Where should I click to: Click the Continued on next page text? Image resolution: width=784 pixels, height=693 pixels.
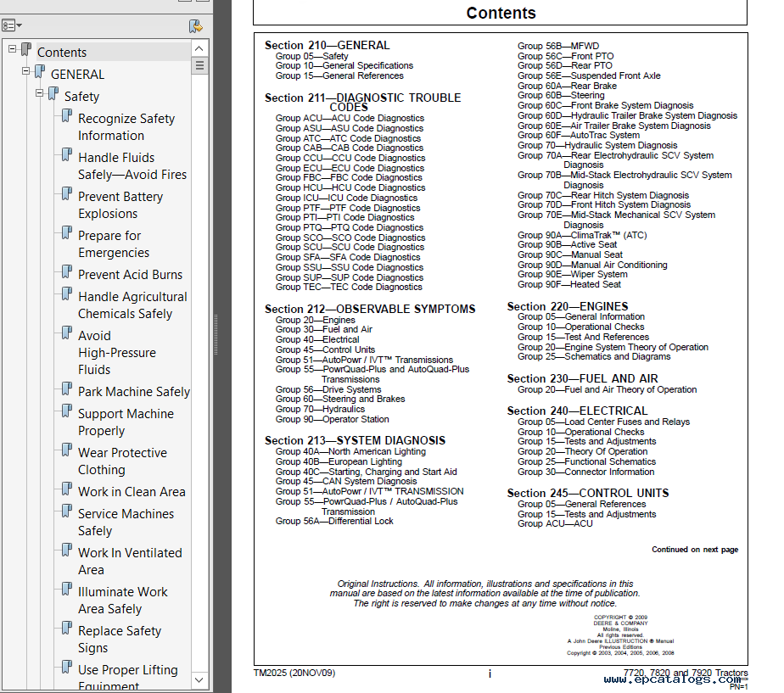(x=695, y=550)
